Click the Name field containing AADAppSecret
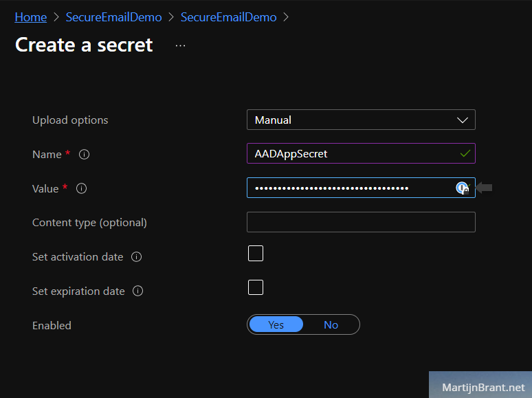The height and width of the screenshot is (398, 532). coord(361,153)
